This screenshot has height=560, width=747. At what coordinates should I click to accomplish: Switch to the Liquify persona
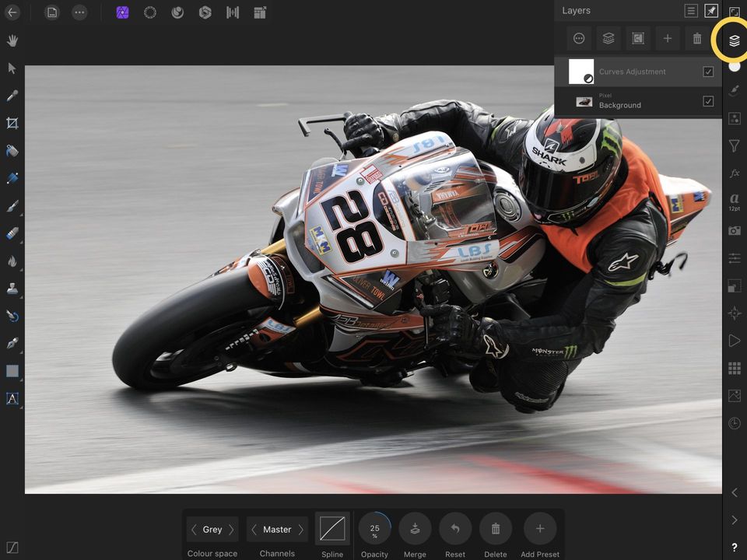(x=177, y=12)
